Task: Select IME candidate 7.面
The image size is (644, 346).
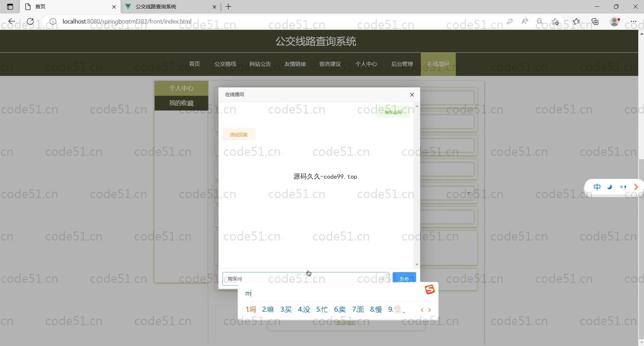Action: [358, 309]
